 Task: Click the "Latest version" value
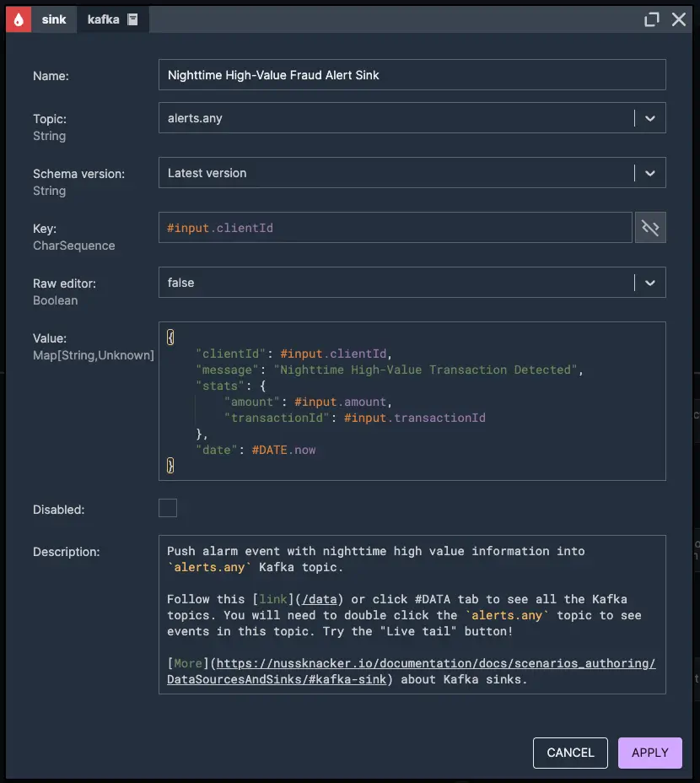pyautogui.click(x=207, y=173)
